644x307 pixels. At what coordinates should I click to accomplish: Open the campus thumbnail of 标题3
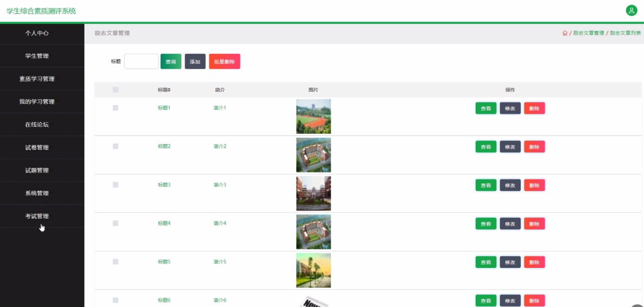point(313,194)
